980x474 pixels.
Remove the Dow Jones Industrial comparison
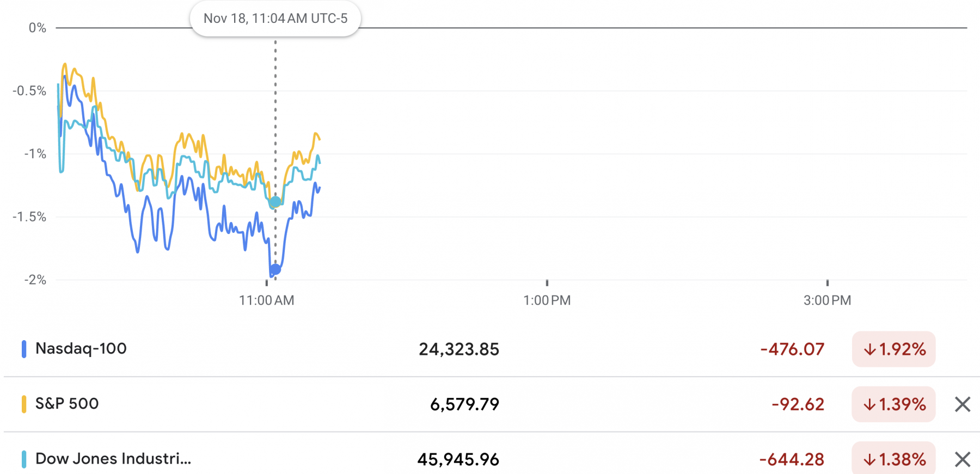pos(962,459)
